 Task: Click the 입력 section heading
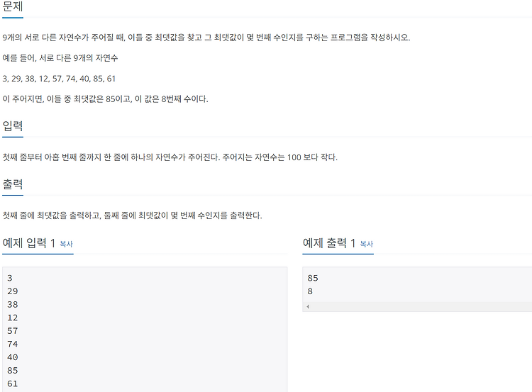pos(13,126)
